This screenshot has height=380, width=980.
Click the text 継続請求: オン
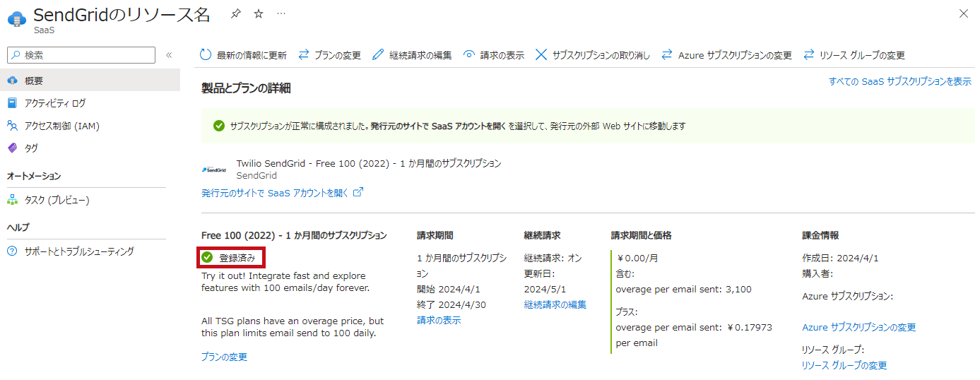coord(553,259)
